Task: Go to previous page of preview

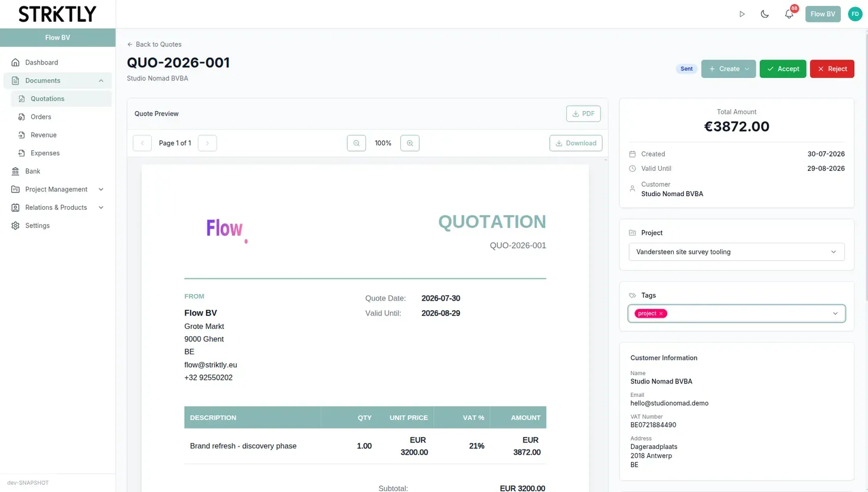Action: (142, 143)
